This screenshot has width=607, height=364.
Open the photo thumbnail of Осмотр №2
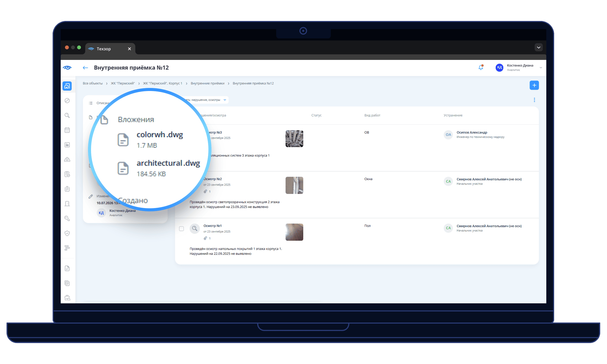[294, 185]
